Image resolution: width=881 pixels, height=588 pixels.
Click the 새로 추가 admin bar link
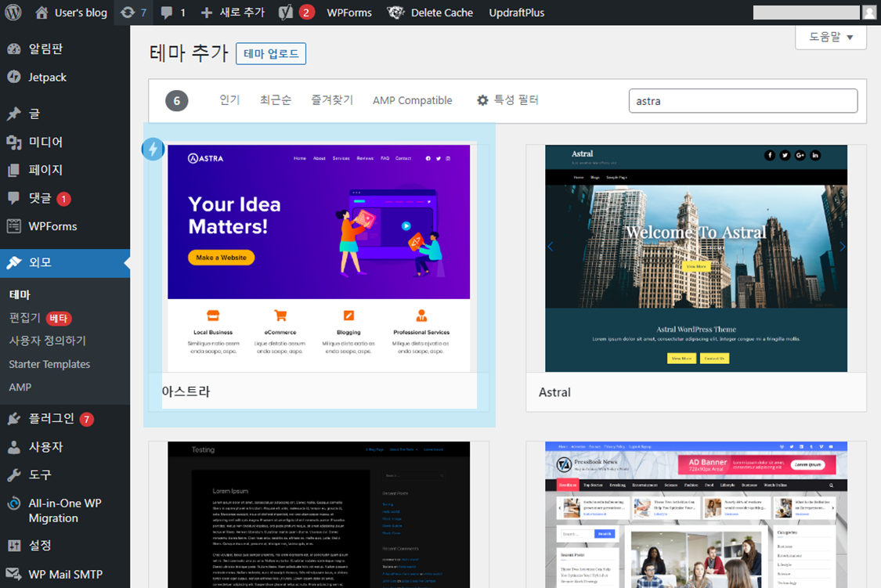coord(242,13)
